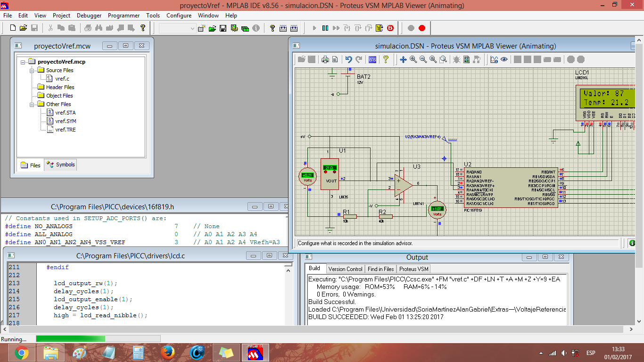Launch ISIS from the Proteus viewer toolbar
The image size is (644, 362).
tap(372, 59)
